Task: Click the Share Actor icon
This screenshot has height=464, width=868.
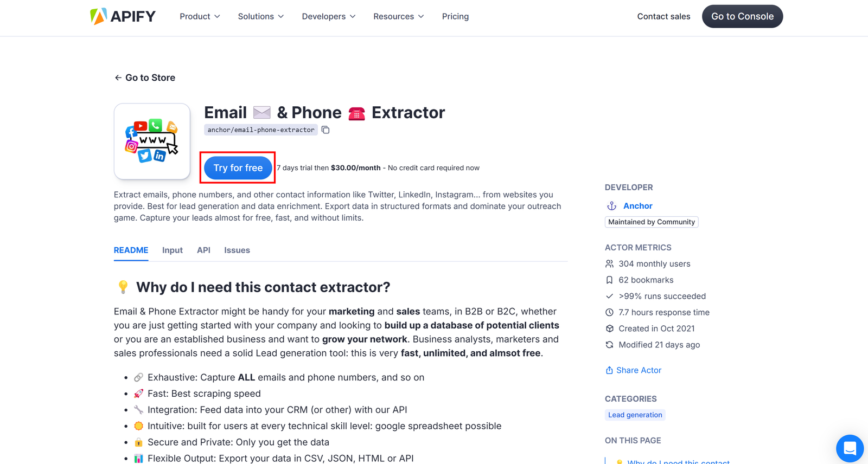Action: (x=610, y=370)
